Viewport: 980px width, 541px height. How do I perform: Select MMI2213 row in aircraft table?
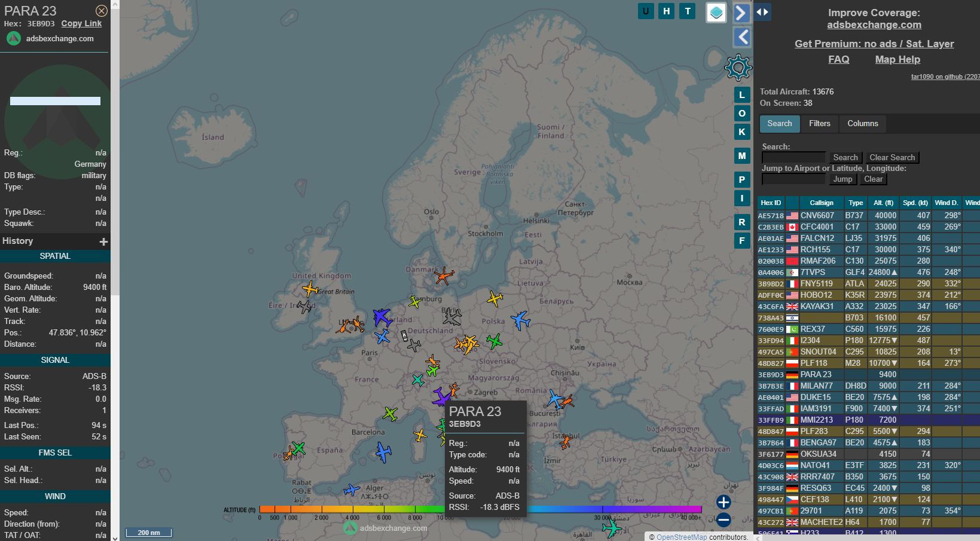pos(868,420)
